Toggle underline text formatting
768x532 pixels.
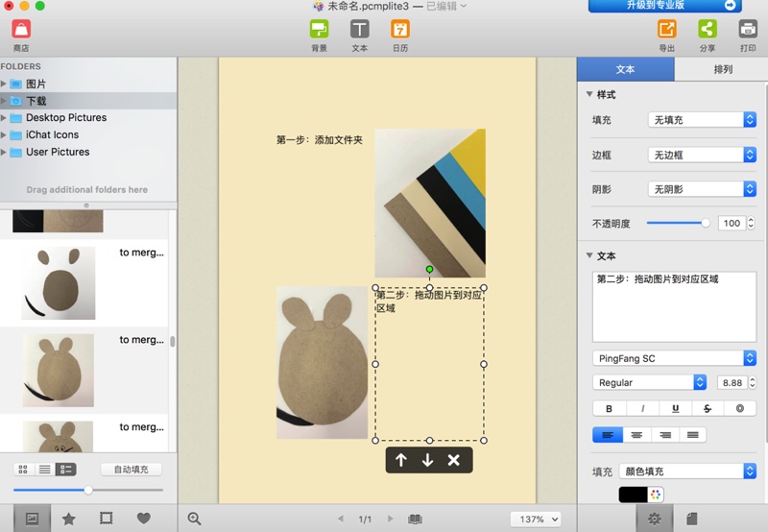click(x=676, y=408)
